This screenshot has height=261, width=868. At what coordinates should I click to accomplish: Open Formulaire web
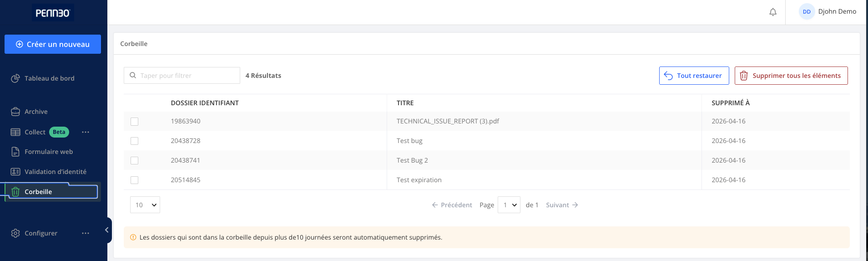[x=49, y=152]
